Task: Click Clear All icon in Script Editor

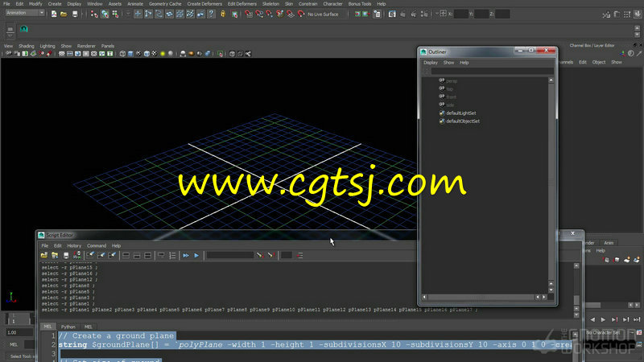Action: [112, 255]
